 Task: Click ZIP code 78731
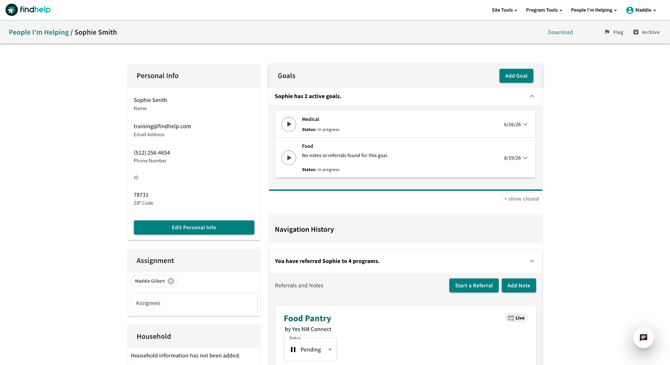141,195
